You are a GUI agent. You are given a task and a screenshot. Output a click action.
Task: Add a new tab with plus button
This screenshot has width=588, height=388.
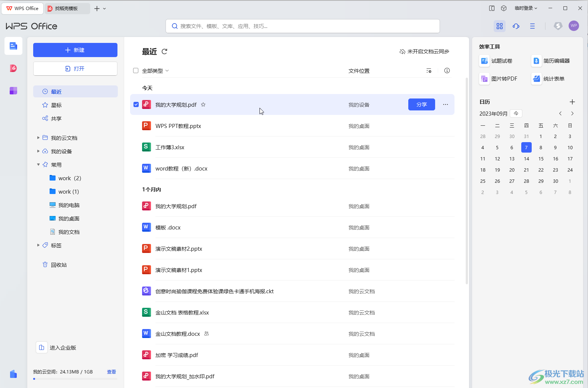tap(97, 9)
